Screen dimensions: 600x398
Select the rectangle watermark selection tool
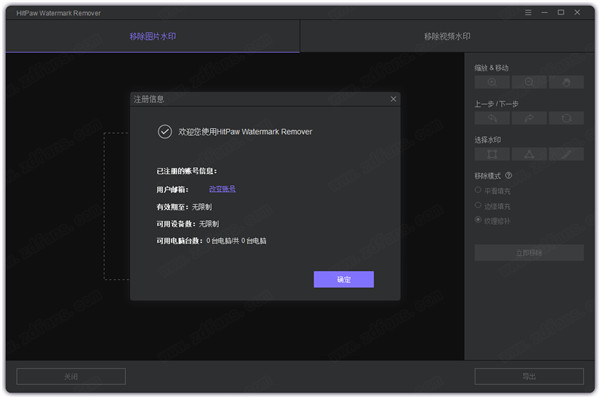click(x=492, y=155)
